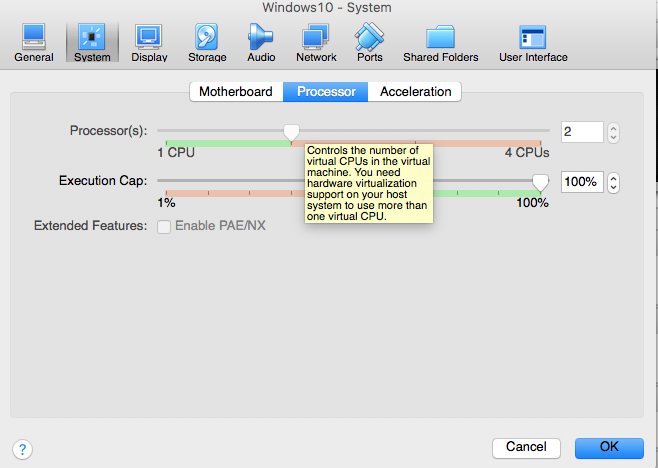The height and width of the screenshot is (468, 658).
Task: Open the Storage settings category
Action: (207, 42)
